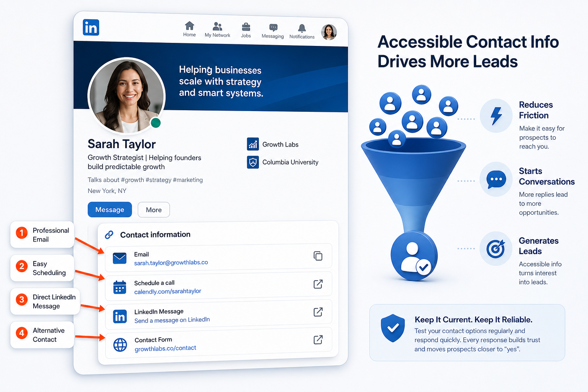
Task: Click the chain link icon beside Contact information
Action: [x=109, y=235]
